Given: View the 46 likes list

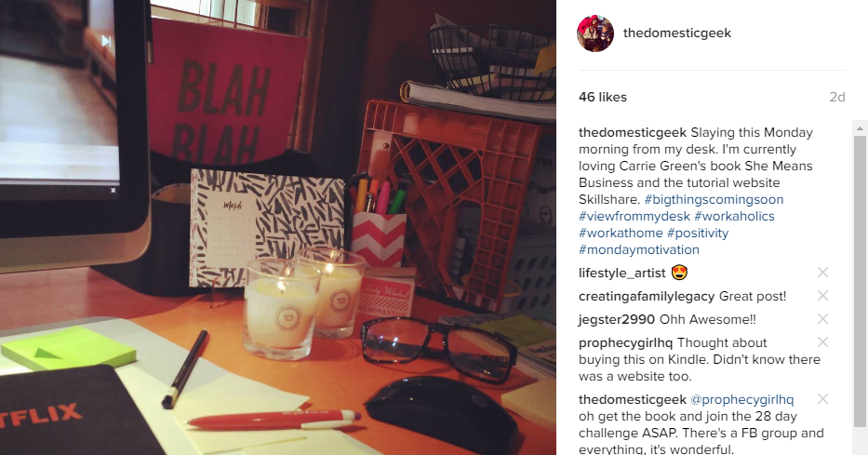Looking at the screenshot, I should [x=603, y=97].
